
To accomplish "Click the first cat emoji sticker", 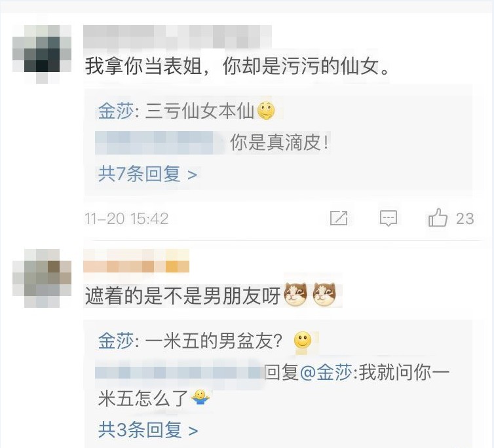I will pos(295,295).
